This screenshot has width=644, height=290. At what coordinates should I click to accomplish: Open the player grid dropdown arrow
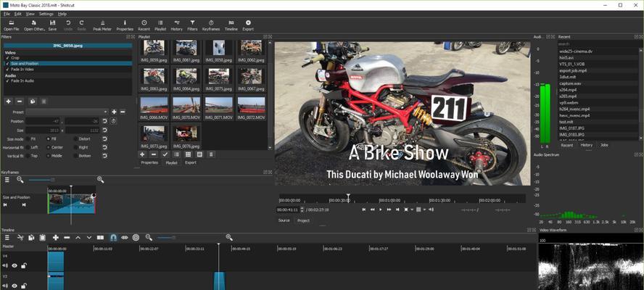point(424,210)
